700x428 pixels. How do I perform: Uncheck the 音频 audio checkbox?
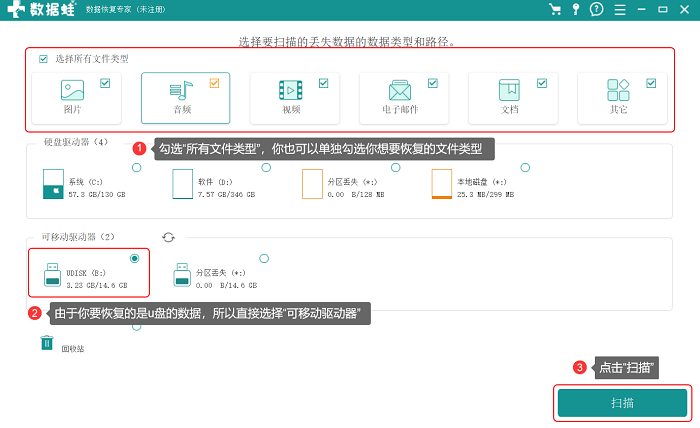coord(214,83)
